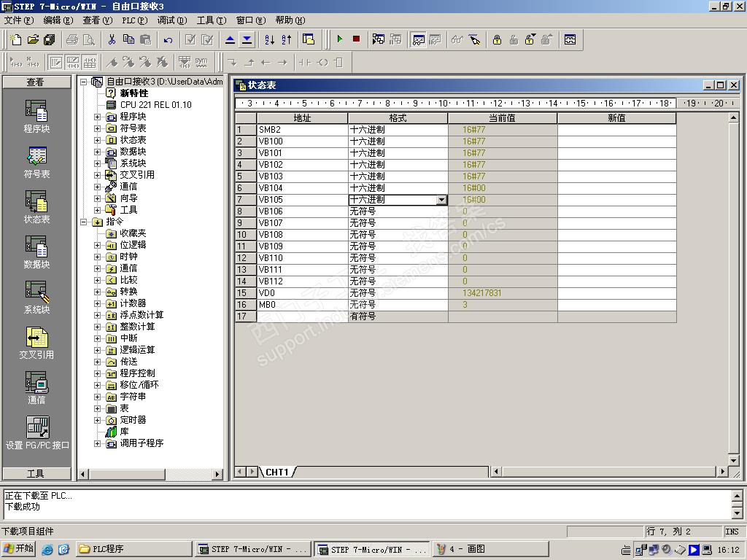Screen dimensions: 747x560
Task: Click the New project toolbar icon
Action: [16, 39]
